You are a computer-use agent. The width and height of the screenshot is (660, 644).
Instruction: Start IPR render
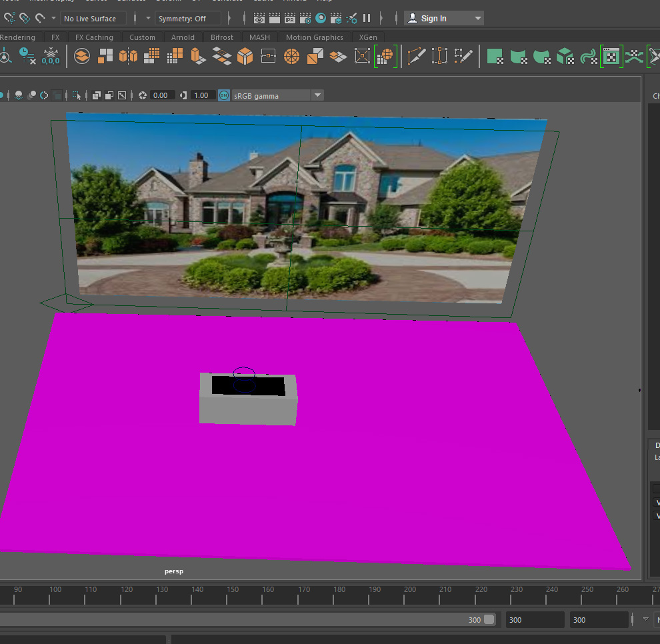pos(290,18)
